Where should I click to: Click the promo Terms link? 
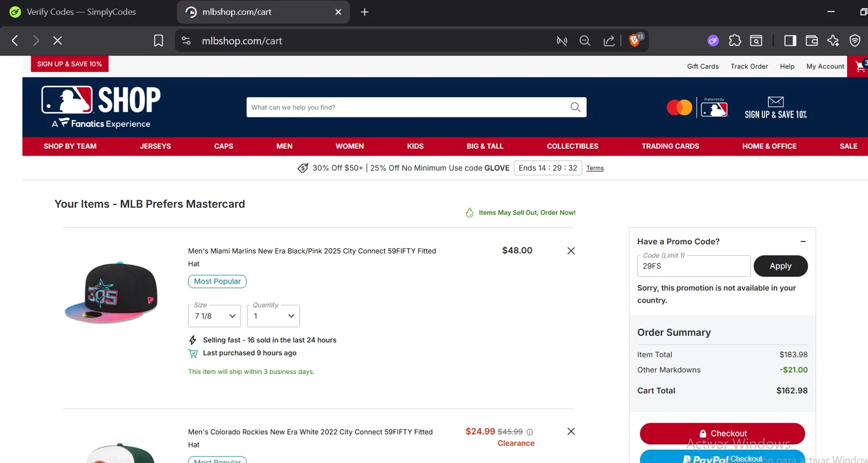595,168
